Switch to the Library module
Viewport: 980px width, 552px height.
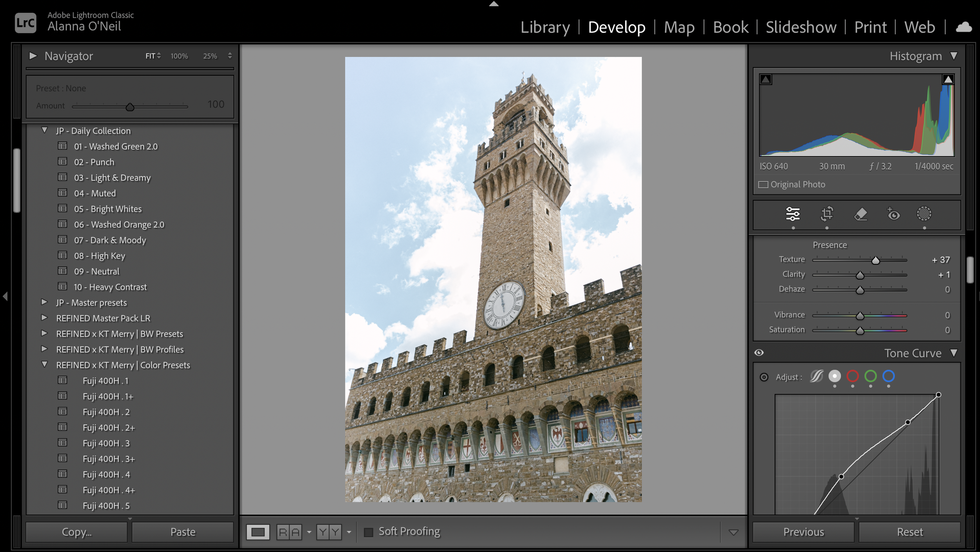[544, 27]
